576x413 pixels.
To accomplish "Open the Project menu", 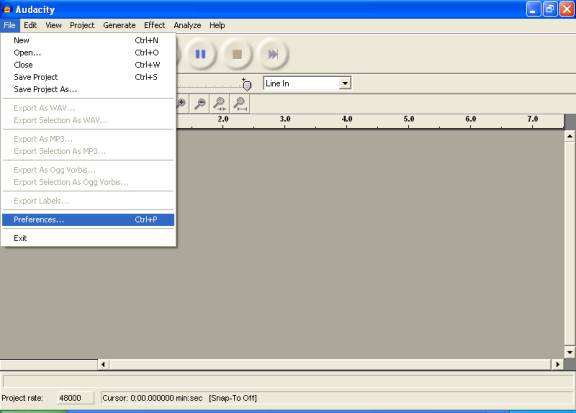I will click(x=82, y=25).
